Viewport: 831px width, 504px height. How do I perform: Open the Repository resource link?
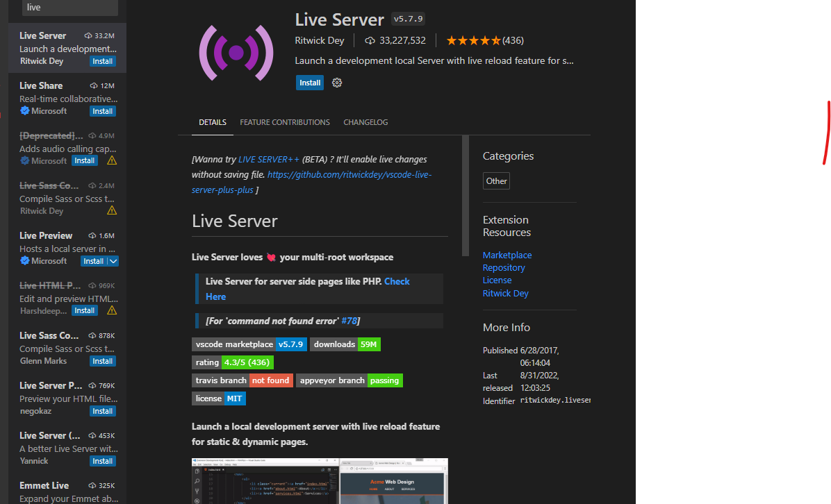[x=504, y=268]
